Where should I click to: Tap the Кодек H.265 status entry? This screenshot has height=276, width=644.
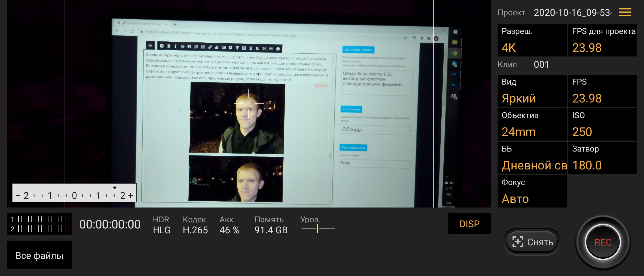pyautogui.click(x=195, y=225)
